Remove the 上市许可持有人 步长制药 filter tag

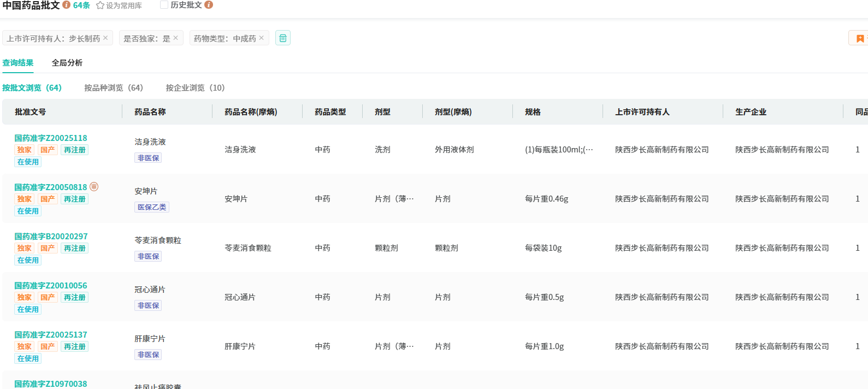click(x=105, y=38)
